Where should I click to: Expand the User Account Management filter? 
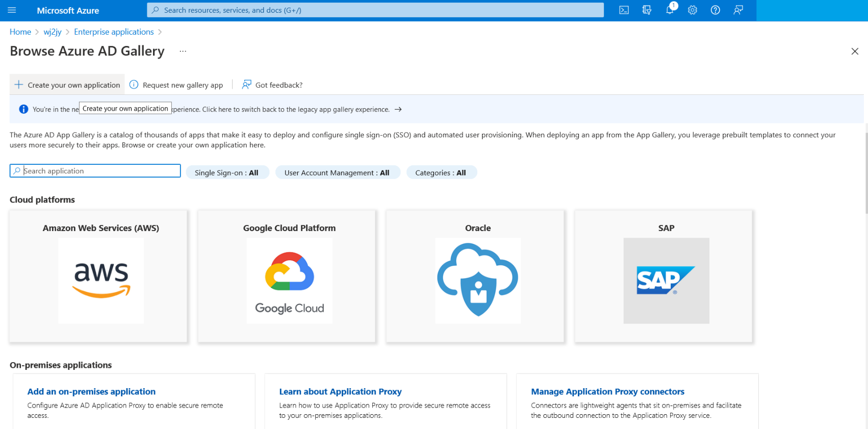tap(337, 173)
